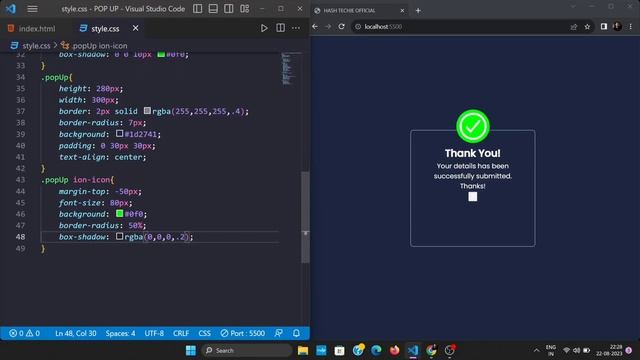Click the green checkmark icon on the popup
The height and width of the screenshot is (360, 640).
[x=473, y=126]
